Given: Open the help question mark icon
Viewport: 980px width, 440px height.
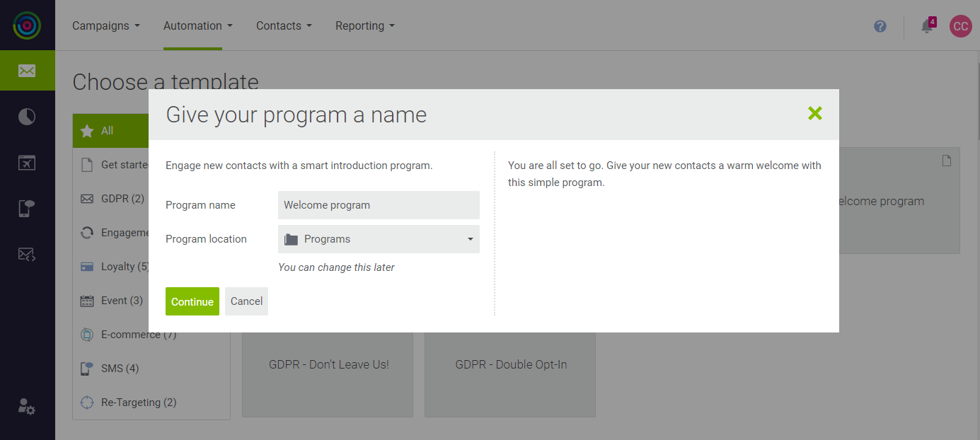Looking at the screenshot, I should 880,26.
